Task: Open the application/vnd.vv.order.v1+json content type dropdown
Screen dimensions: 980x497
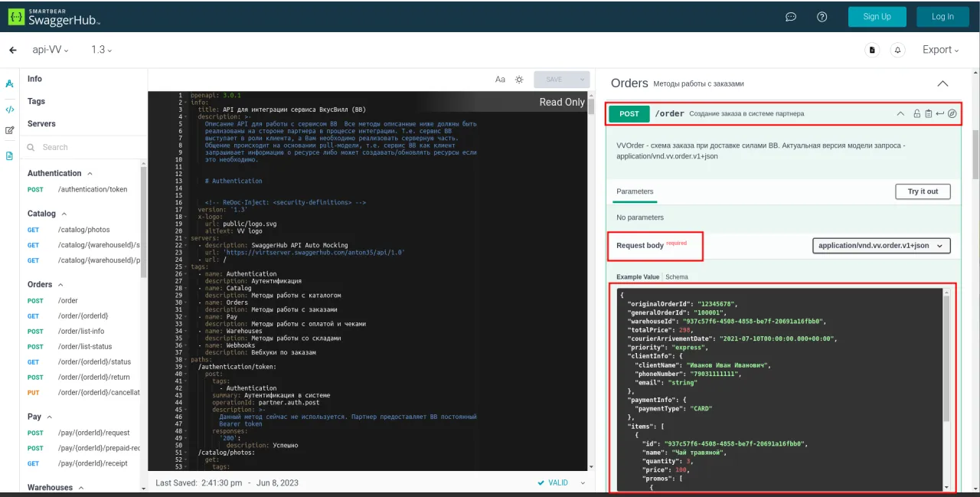Action: [x=881, y=246]
